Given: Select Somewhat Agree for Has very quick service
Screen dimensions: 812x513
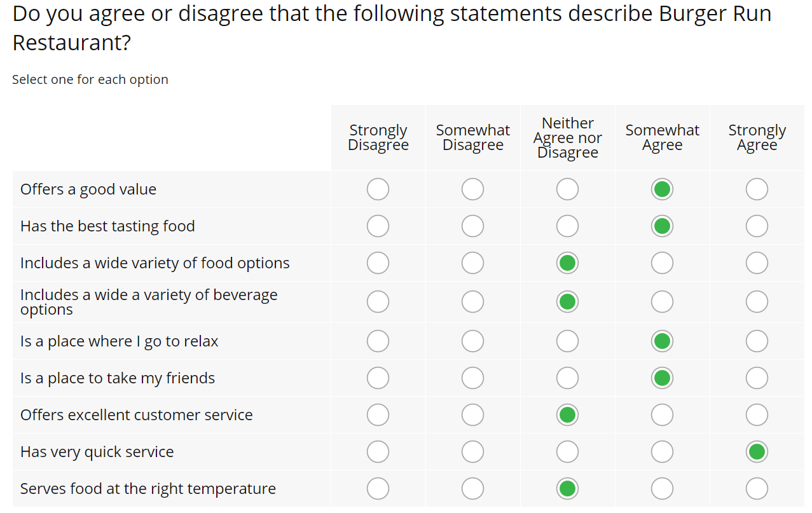Looking at the screenshot, I should [662, 452].
